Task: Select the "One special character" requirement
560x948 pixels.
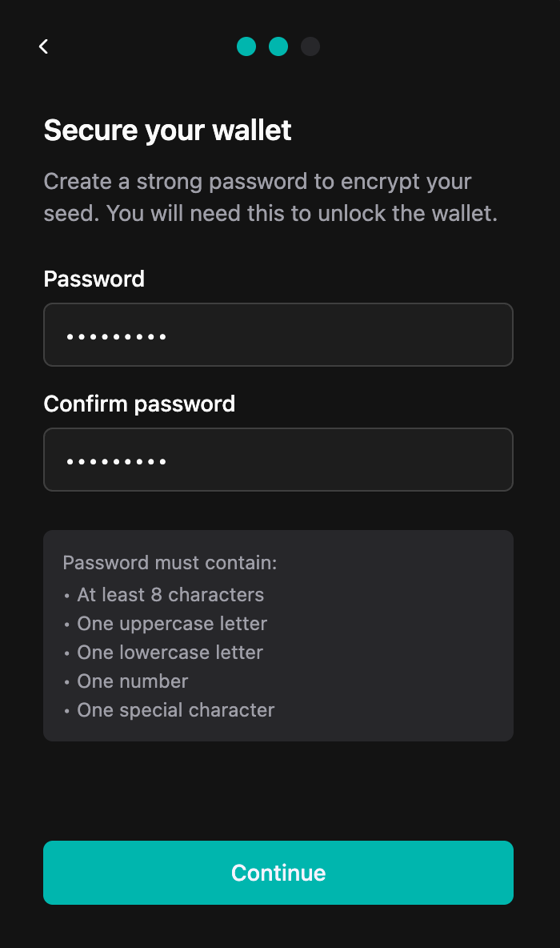Action: tap(175, 710)
